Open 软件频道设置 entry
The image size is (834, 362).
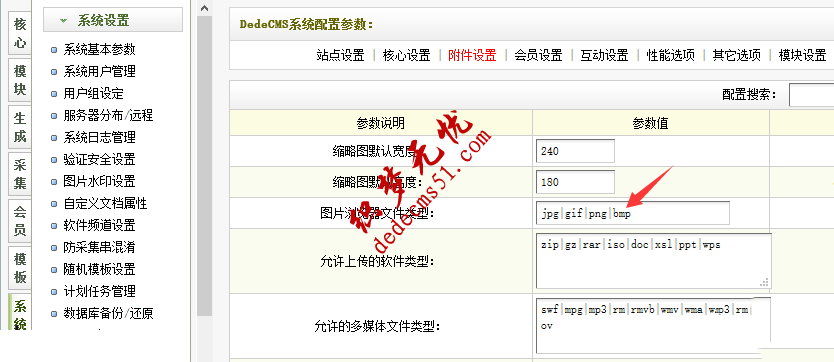(x=99, y=225)
